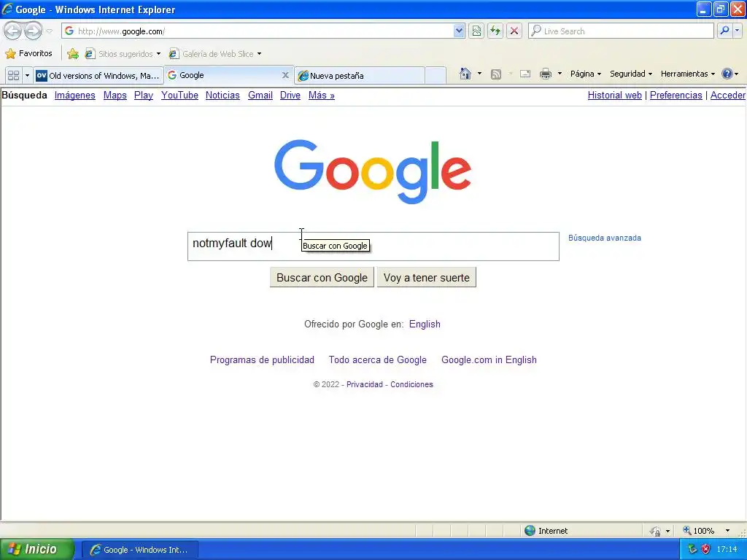Click the Google search text box
Image resolution: width=747 pixels, height=560 pixels.
pyautogui.click(x=373, y=246)
